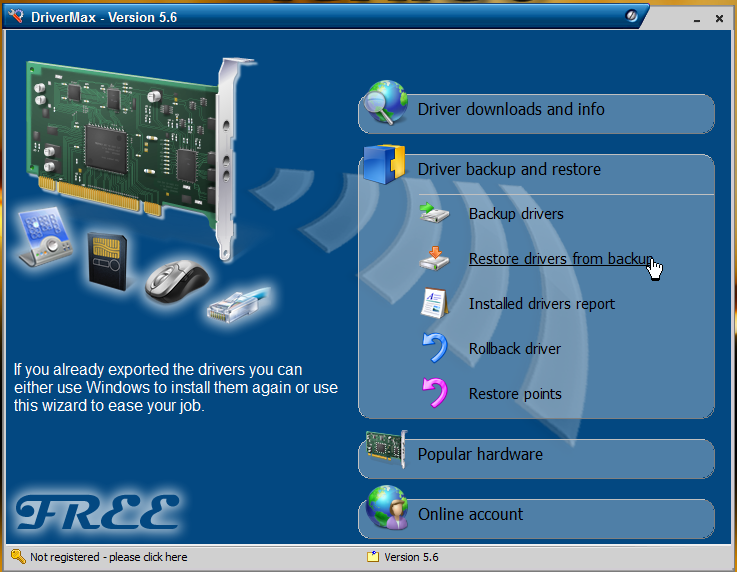Click the Backup drivers disk icon

click(x=435, y=214)
